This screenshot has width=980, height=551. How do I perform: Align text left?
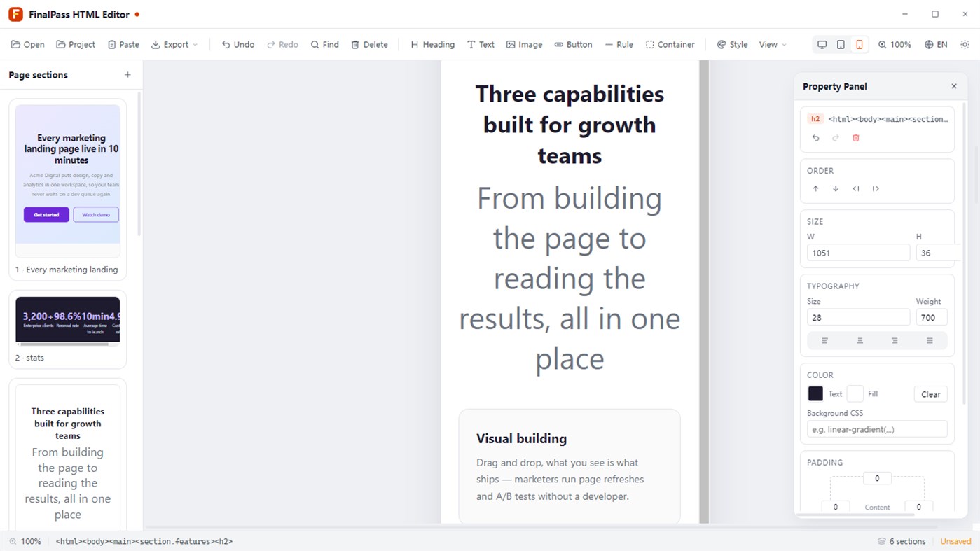pos(824,341)
